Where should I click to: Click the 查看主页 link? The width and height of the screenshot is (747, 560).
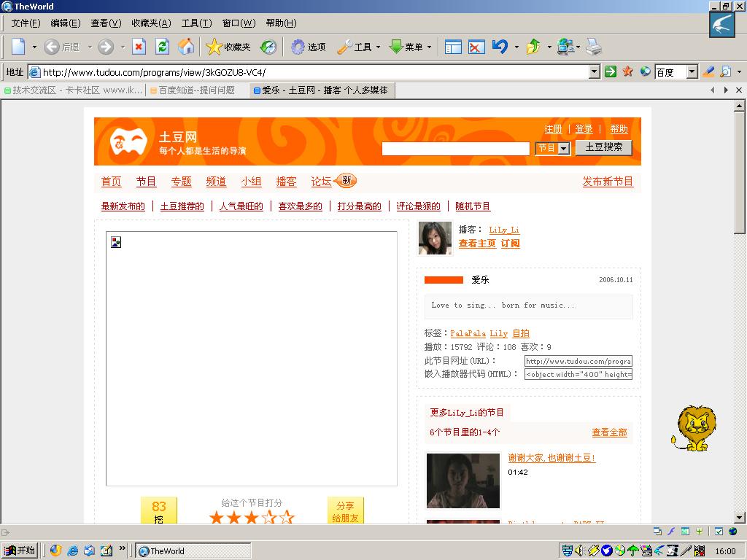point(477,244)
